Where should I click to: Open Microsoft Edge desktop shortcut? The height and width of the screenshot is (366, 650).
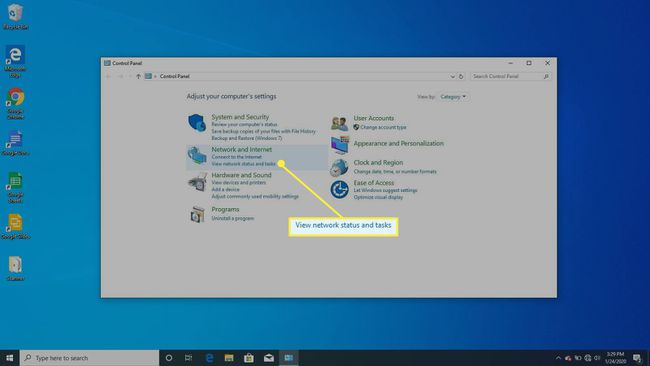15,61
